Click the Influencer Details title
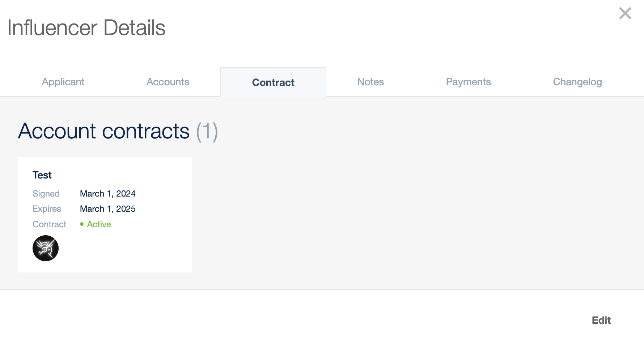The width and height of the screenshot is (644, 344). (86, 28)
